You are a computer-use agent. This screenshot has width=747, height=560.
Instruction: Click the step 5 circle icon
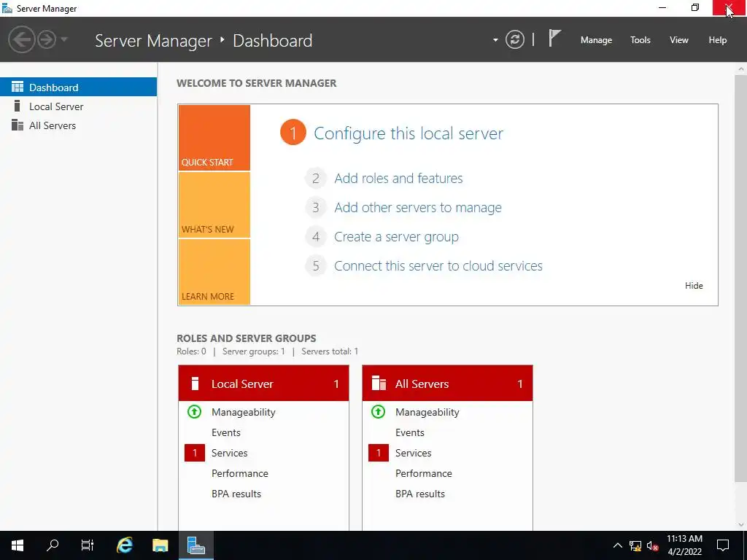point(315,265)
